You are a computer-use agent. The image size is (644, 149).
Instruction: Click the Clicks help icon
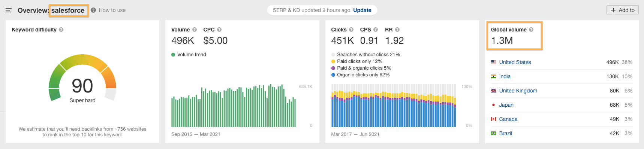[351, 30]
